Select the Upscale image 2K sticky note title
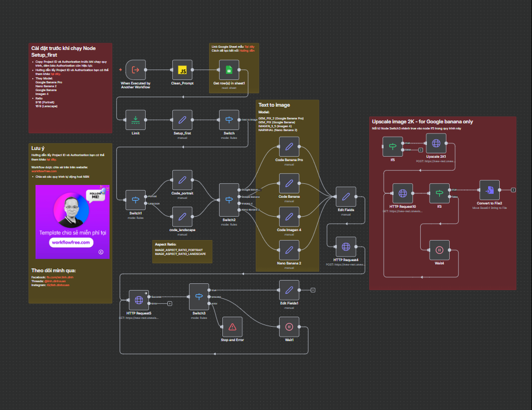 [422, 122]
